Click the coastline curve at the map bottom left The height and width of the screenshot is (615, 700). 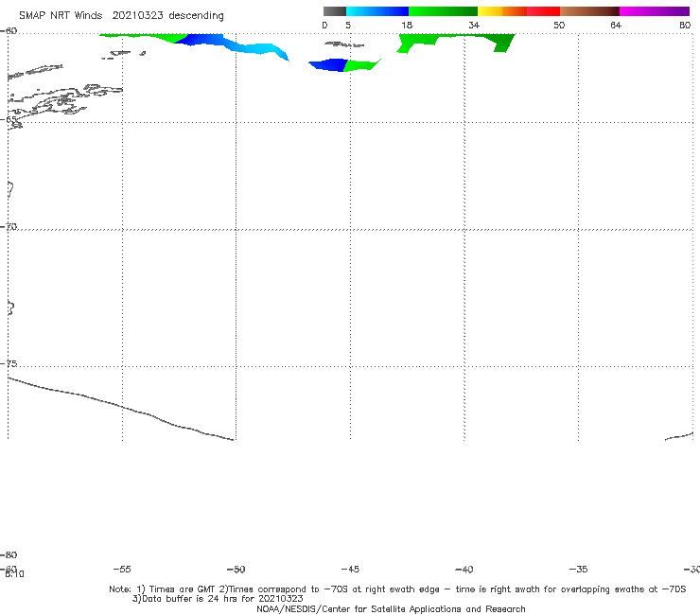[x=120, y=408]
